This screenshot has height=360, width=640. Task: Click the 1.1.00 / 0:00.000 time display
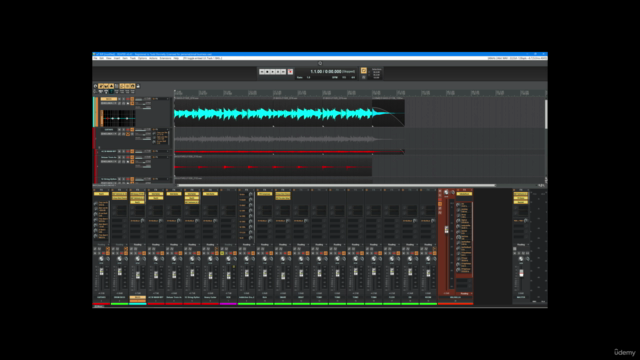[326, 71]
